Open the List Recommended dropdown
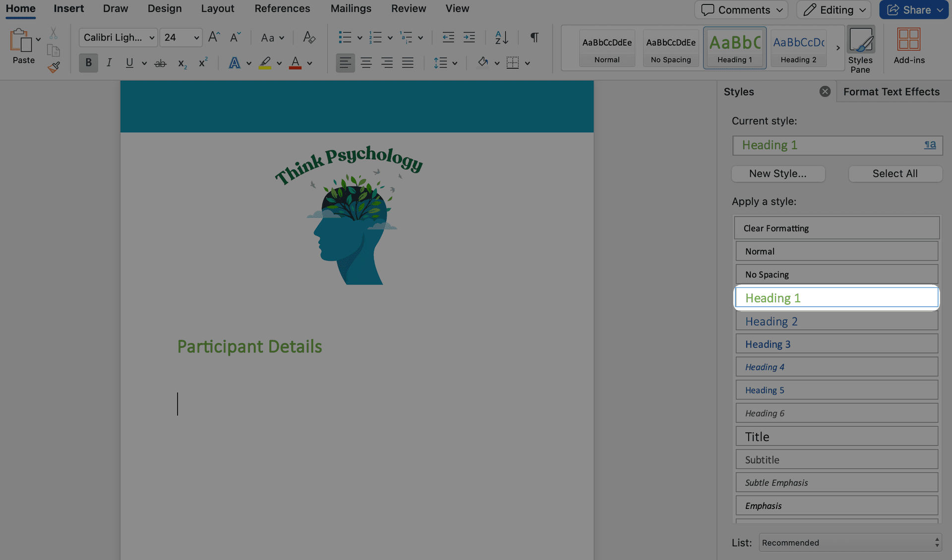 click(850, 543)
